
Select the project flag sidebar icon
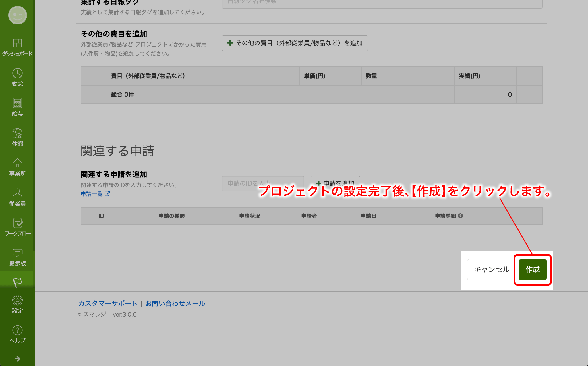pyautogui.click(x=17, y=282)
